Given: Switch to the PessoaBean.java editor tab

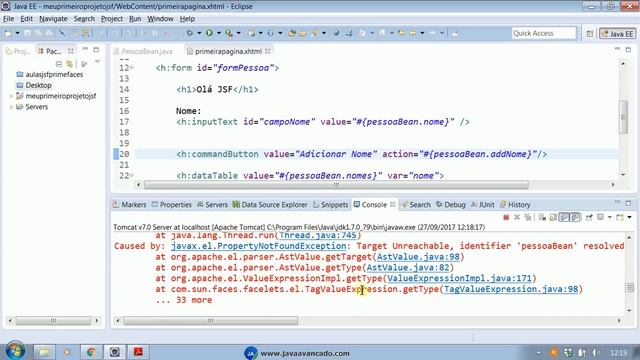Looking at the screenshot, I should pos(143,51).
